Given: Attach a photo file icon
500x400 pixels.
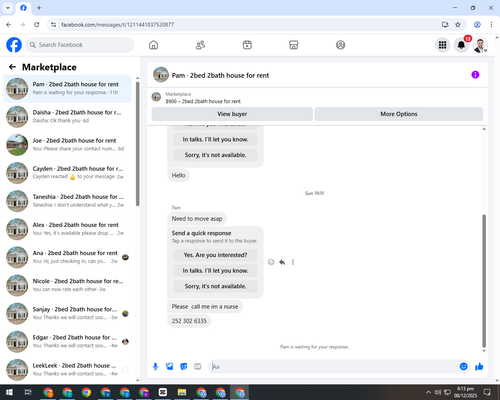Looking at the screenshot, I should click(x=170, y=367).
